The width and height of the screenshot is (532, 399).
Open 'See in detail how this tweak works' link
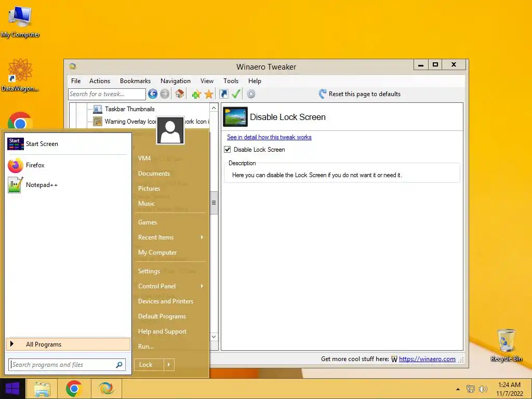point(269,137)
